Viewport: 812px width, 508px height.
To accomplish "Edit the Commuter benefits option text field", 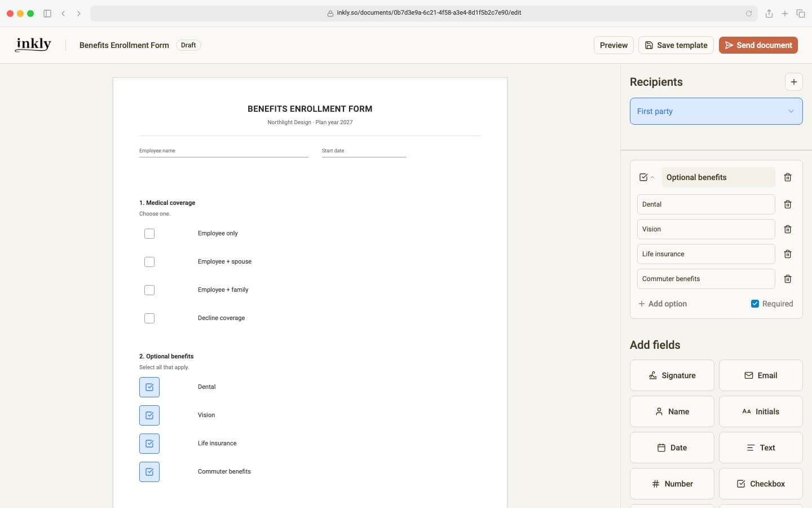I will coord(706,279).
